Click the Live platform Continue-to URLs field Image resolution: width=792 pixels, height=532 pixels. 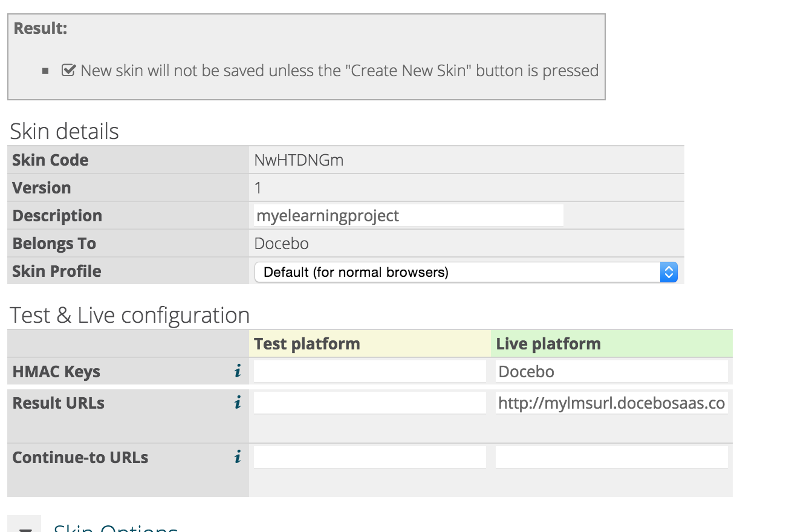click(611, 457)
